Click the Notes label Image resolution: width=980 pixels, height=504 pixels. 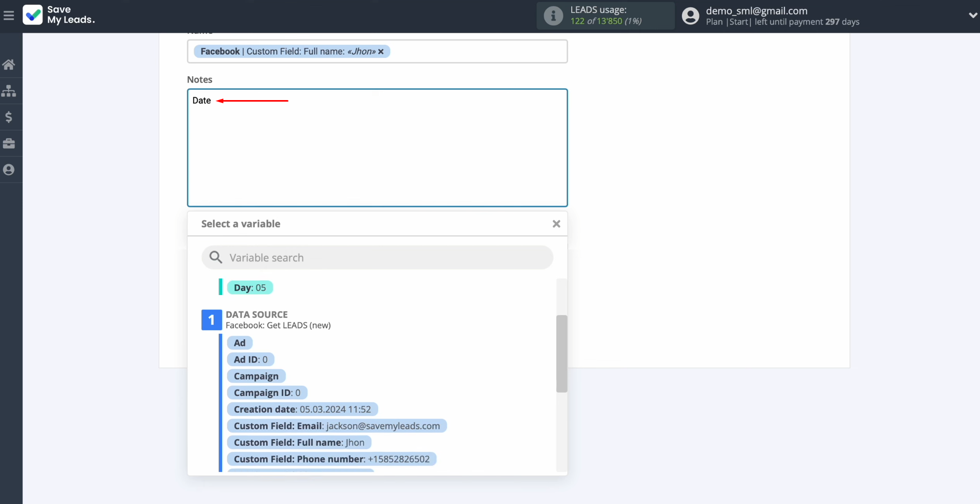200,79
